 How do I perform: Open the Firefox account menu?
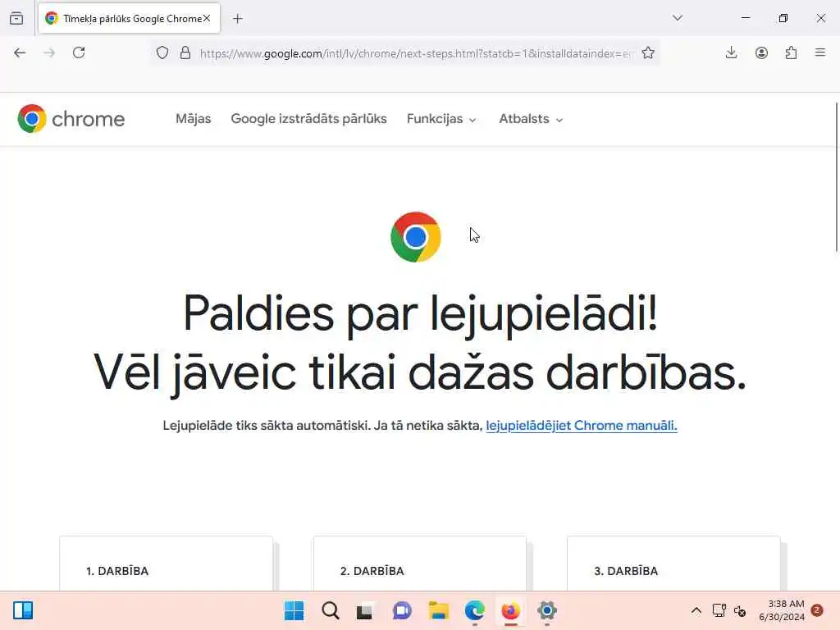pos(761,52)
